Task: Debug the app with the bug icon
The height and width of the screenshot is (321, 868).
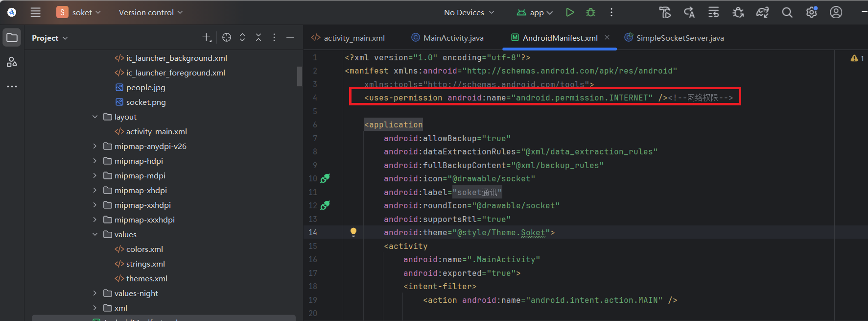Action: click(591, 12)
